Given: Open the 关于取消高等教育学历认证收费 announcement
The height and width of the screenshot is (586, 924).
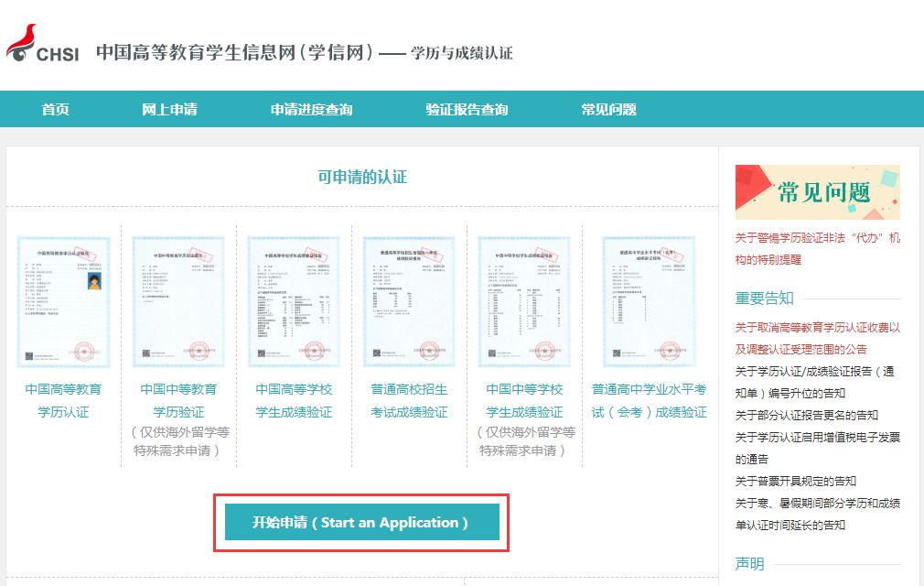Looking at the screenshot, I should coord(815,336).
